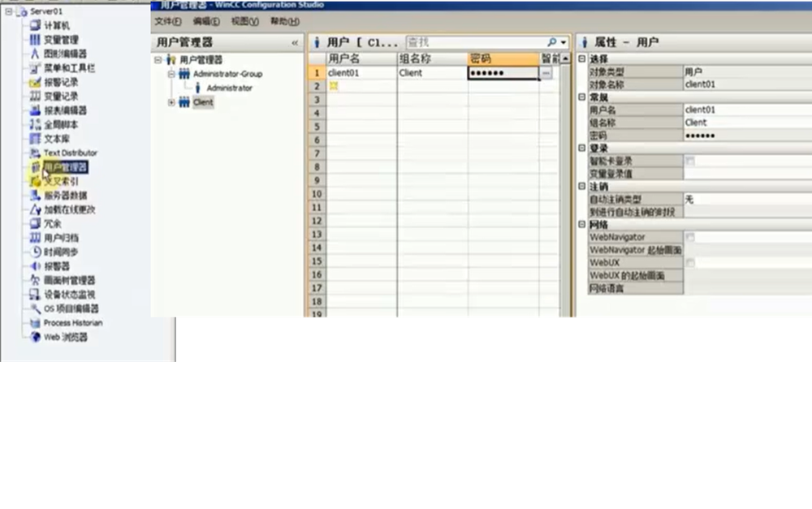Open 变量管理 (Tag Management) icon in project tree

(35, 40)
